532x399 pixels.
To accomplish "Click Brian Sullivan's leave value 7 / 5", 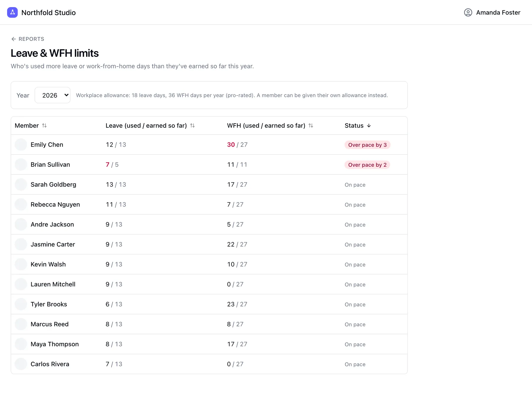I will 112,165.
